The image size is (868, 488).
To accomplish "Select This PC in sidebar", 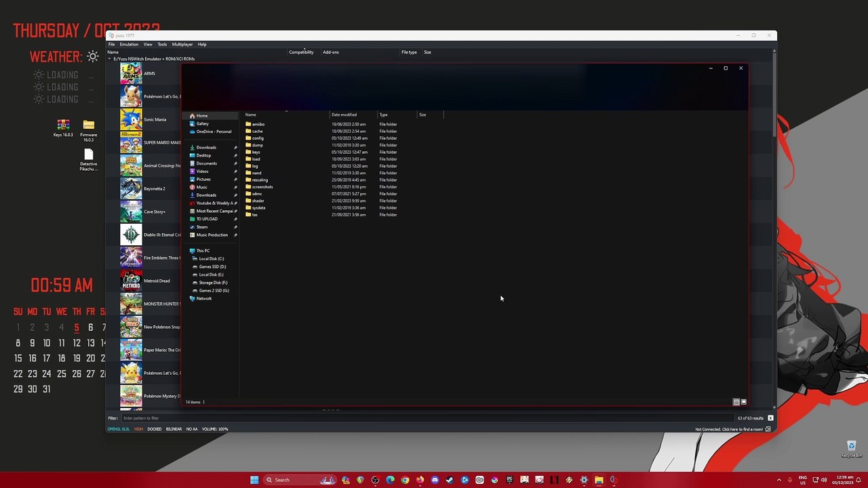I will (x=203, y=251).
